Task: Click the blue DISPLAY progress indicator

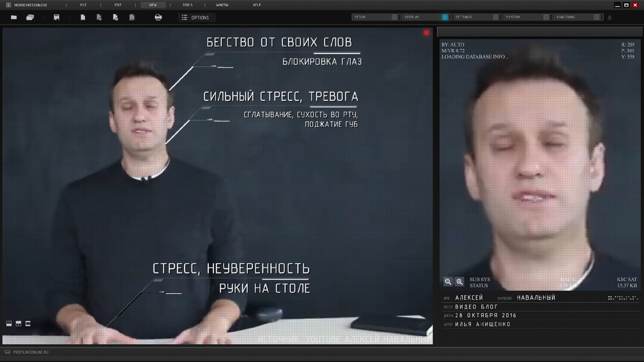Action: (444, 17)
